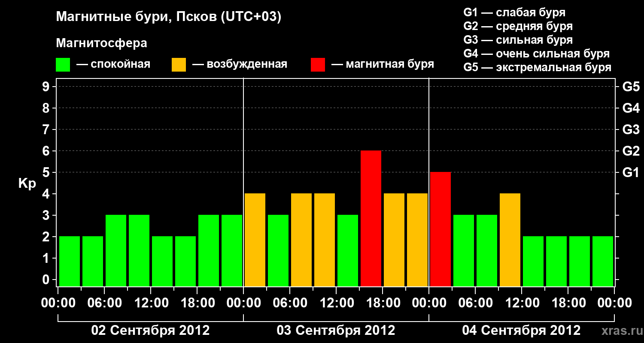Select the only orange bar on 04 Сентября

[510, 240]
